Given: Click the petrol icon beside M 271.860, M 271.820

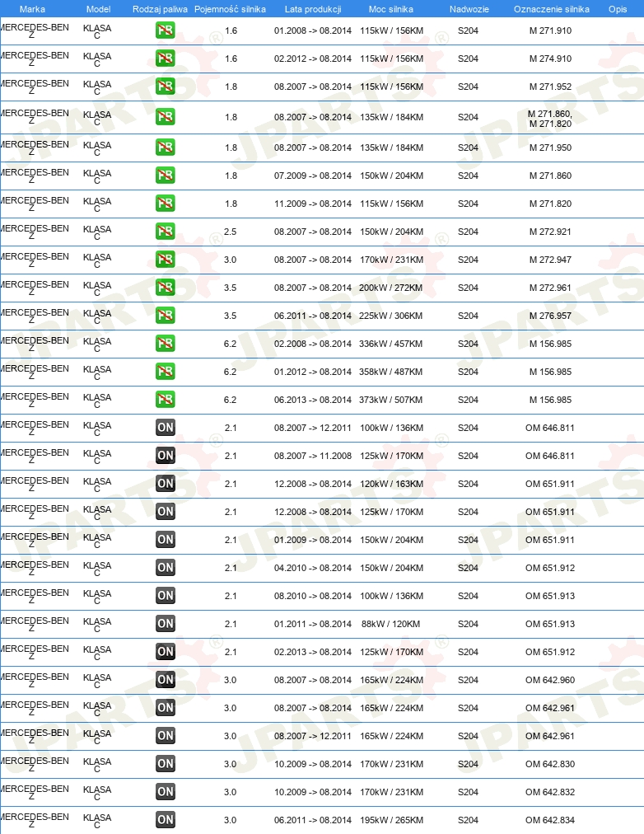Looking at the screenshot, I should pyautogui.click(x=166, y=117).
